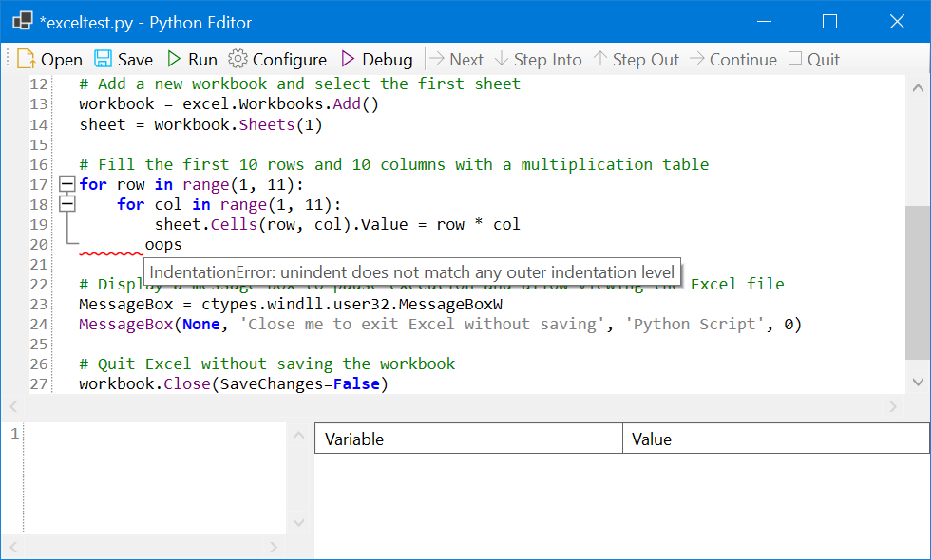Click the string 'Python Script' on line 24
This screenshot has width=931, height=560.
click(x=694, y=324)
